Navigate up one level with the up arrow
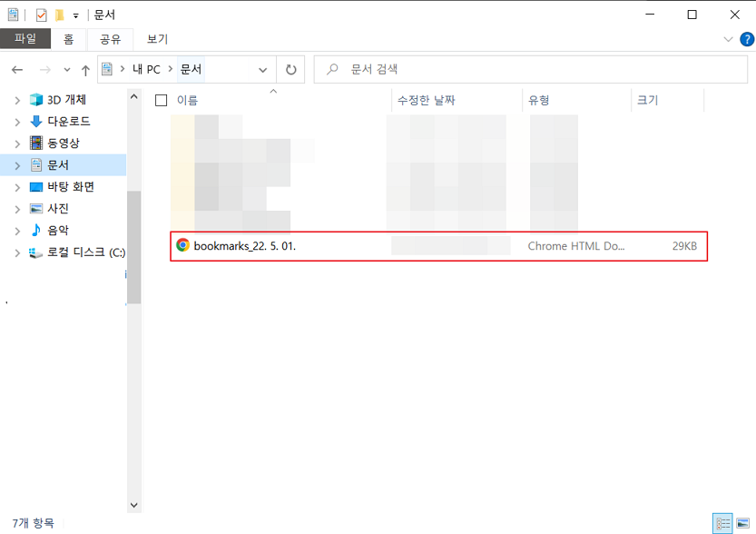The height and width of the screenshot is (534, 756). click(84, 69)
